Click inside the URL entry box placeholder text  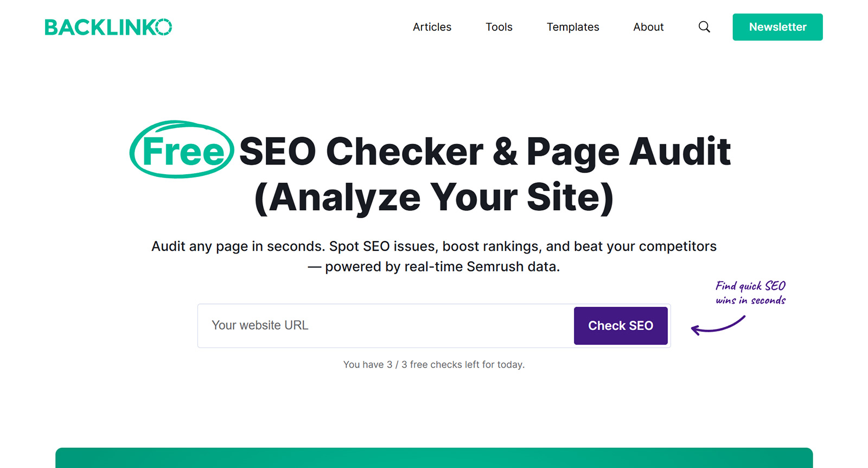[x=260, y=326]
